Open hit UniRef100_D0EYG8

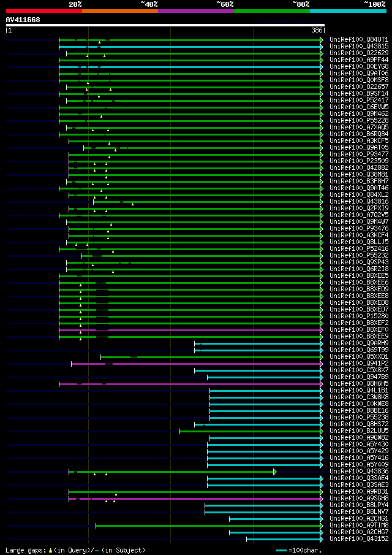pos(359,67)
